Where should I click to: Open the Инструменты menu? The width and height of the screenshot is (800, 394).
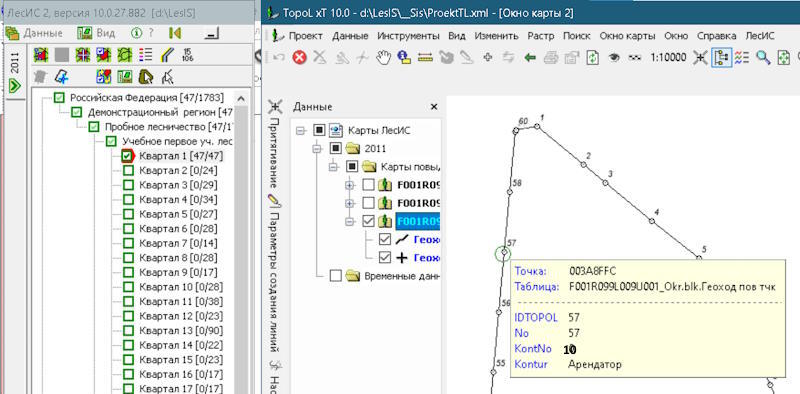point(408,36)
